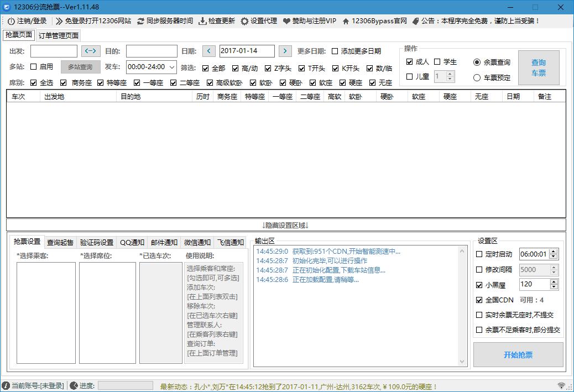This screenshot has width=574, height=392.
Task: Open the QQ通知 tab
Action: click(132, 242)
